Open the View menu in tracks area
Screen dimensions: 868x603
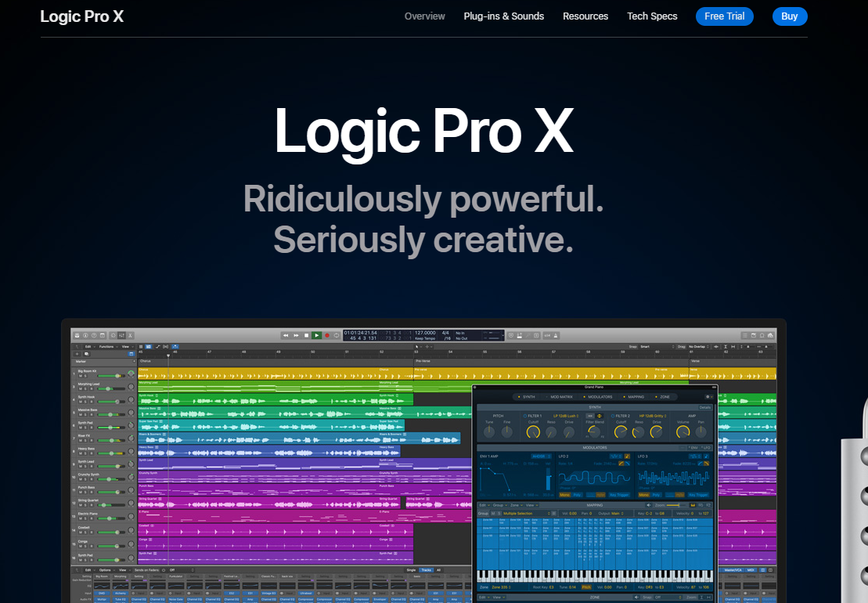(128, 347)
